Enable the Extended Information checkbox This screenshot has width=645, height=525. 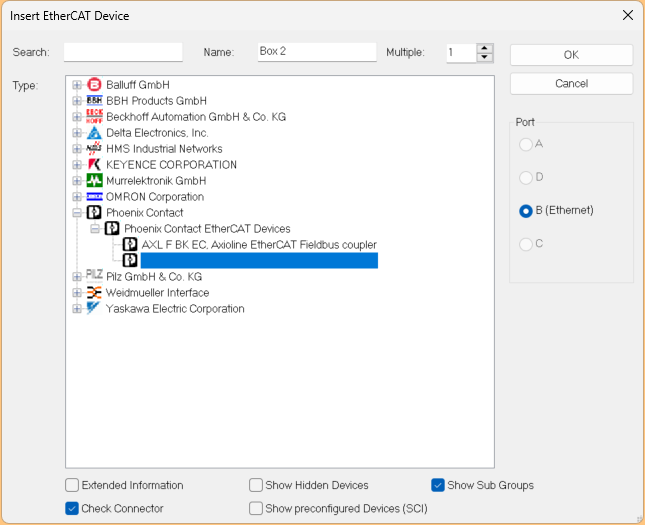click(72, 485)
